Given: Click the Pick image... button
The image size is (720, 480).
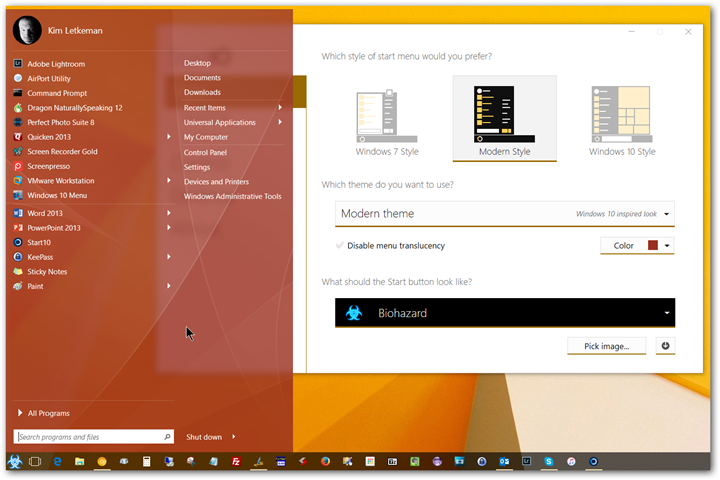Looking at the screenshot, I should [x=607, y=346].
